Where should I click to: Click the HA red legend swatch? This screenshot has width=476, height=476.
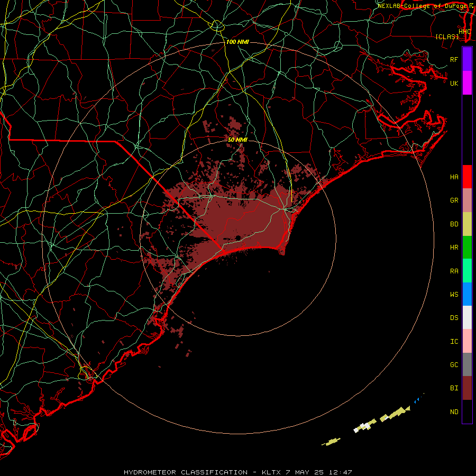[x=467, y=177]
